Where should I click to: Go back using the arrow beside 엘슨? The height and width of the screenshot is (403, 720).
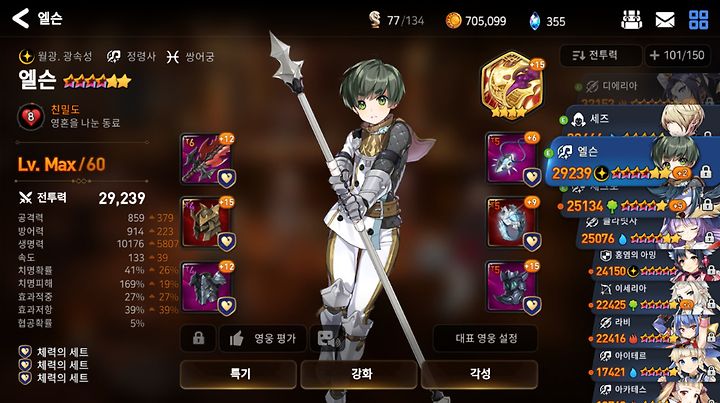click(21, 18)
